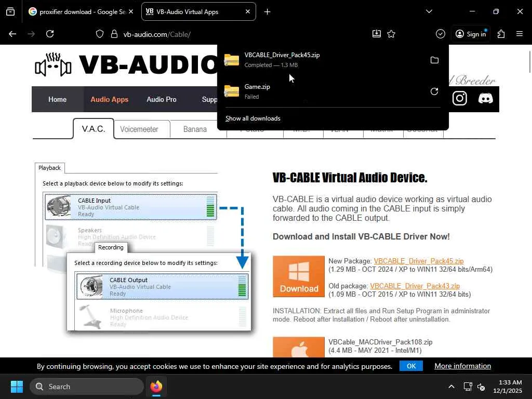Open Firefox View tab list icon
The width and height of the screenshot is (532, 399).
(10, 12)
